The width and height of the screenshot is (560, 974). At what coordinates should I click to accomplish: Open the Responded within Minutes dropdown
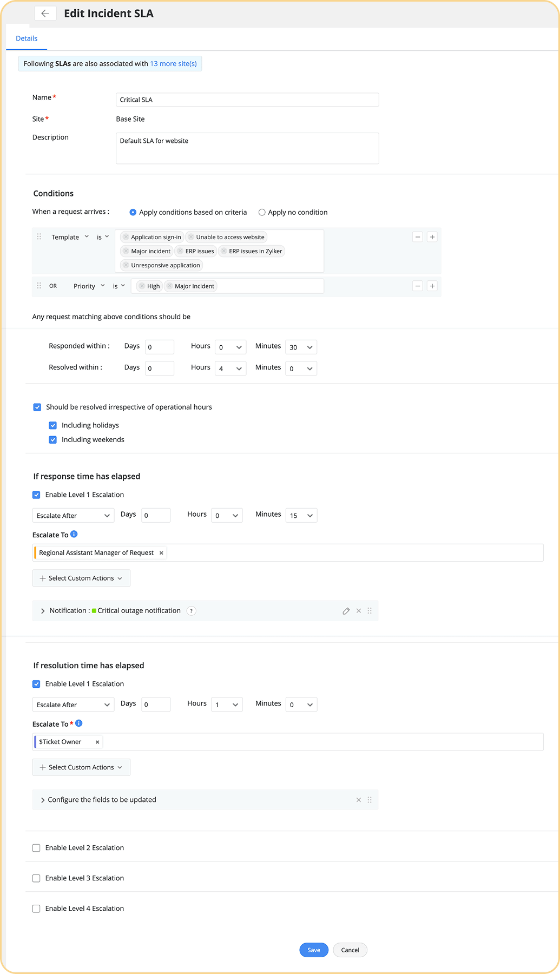pos(301,347)
